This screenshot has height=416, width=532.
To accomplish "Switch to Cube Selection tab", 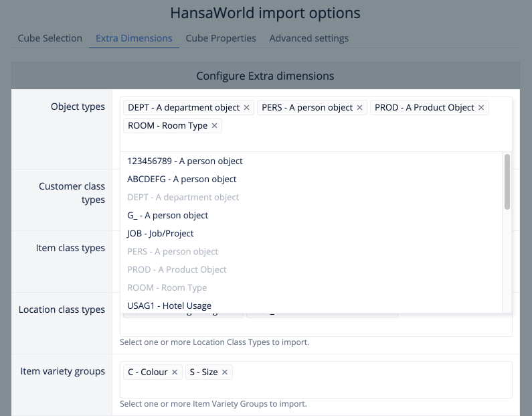I will pyautogui.click(x=50, y=38).
